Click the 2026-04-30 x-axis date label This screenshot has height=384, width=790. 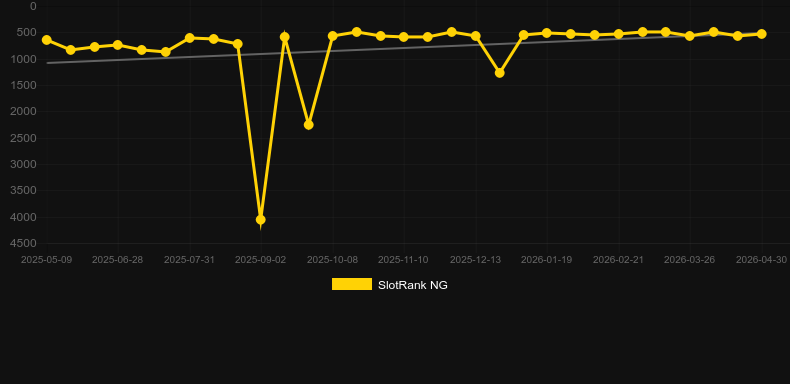(761, 260)
